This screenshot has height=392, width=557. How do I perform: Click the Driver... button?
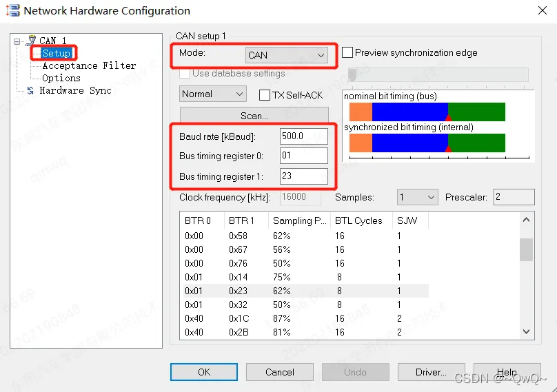[431, 372]
